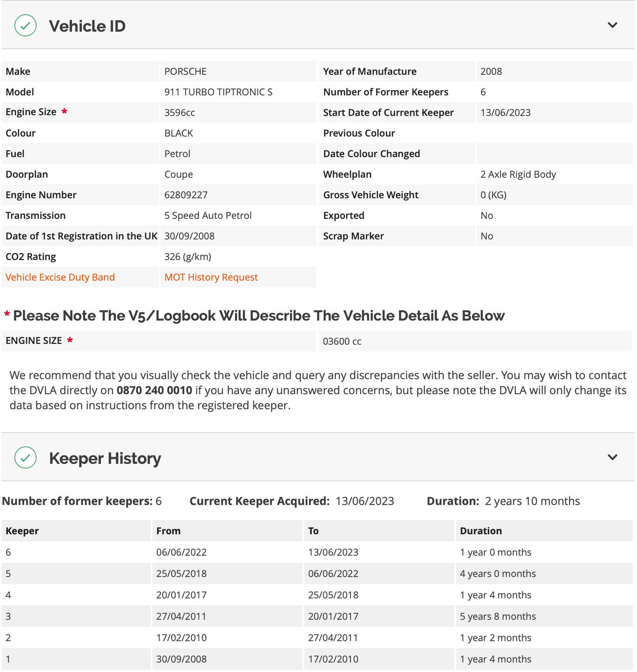Select keeper 3 row with 5 years 8 months
Screen dimensions: 637x672
tap(317, 617)
